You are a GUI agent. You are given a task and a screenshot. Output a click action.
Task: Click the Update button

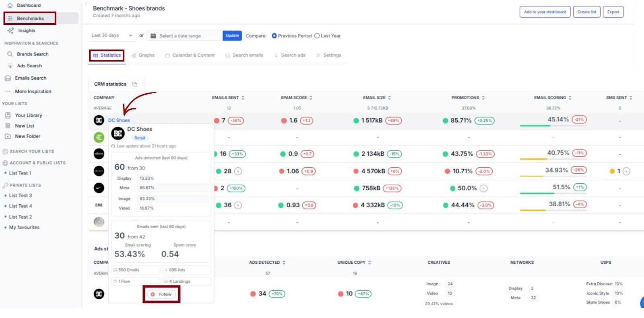(x=232, y=36)
